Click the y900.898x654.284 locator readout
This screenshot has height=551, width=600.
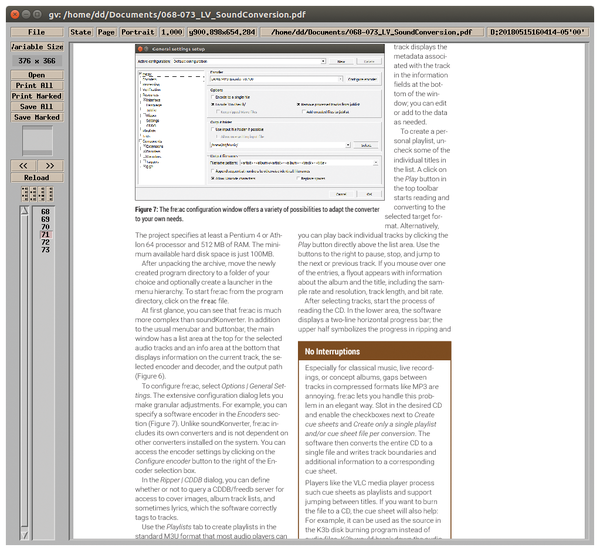tap(222, 32)
